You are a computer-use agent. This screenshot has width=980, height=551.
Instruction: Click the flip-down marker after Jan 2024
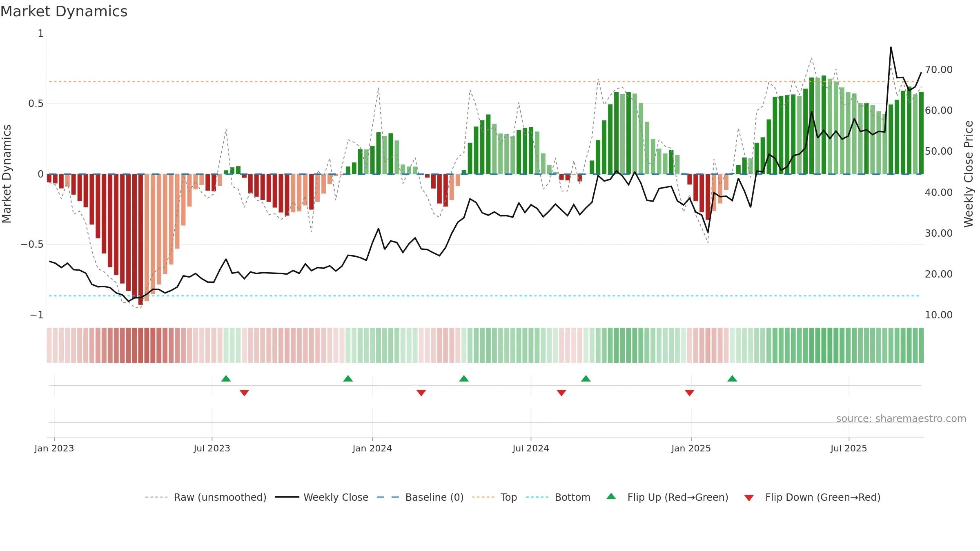coord(421,393)
